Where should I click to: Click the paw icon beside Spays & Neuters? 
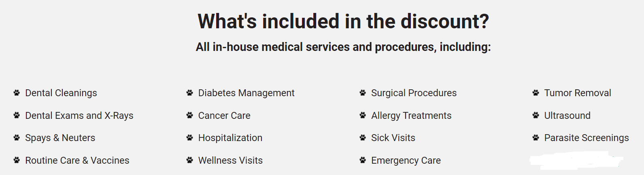(x=17, y=138)
